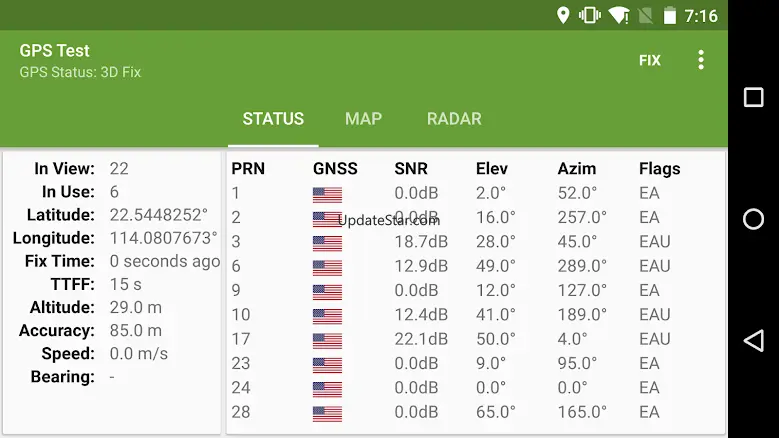Select the STATUS tab
Viewport: 779px width, 438px height.
pos(273,119)
